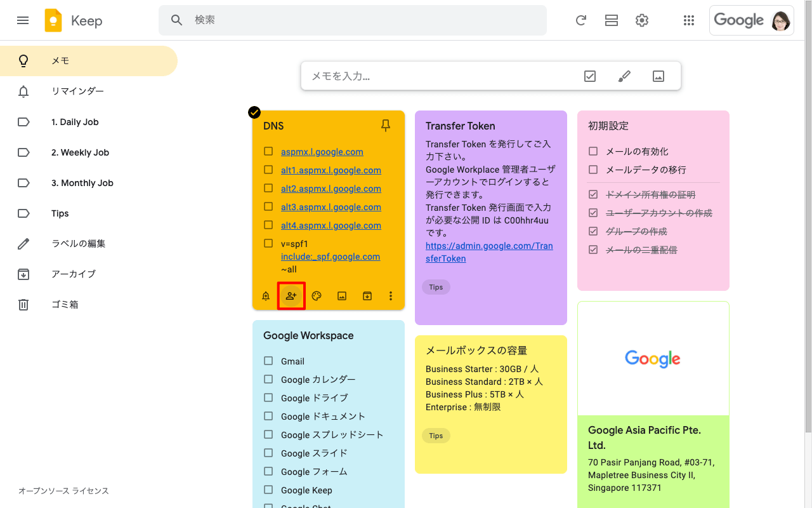Archive the DNS note

[x=367, y=296]
